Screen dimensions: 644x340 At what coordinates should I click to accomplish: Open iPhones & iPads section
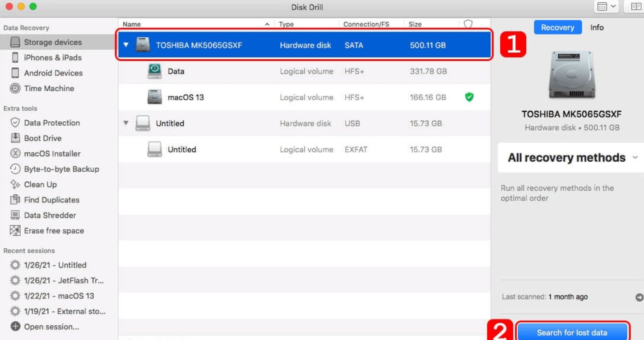[52, 58]
